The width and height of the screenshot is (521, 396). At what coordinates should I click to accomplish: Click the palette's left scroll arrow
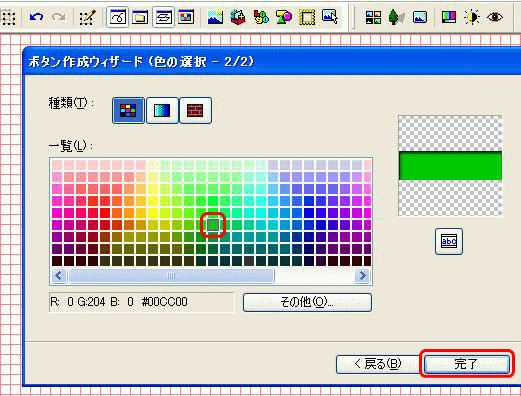(x=59, y=276)
